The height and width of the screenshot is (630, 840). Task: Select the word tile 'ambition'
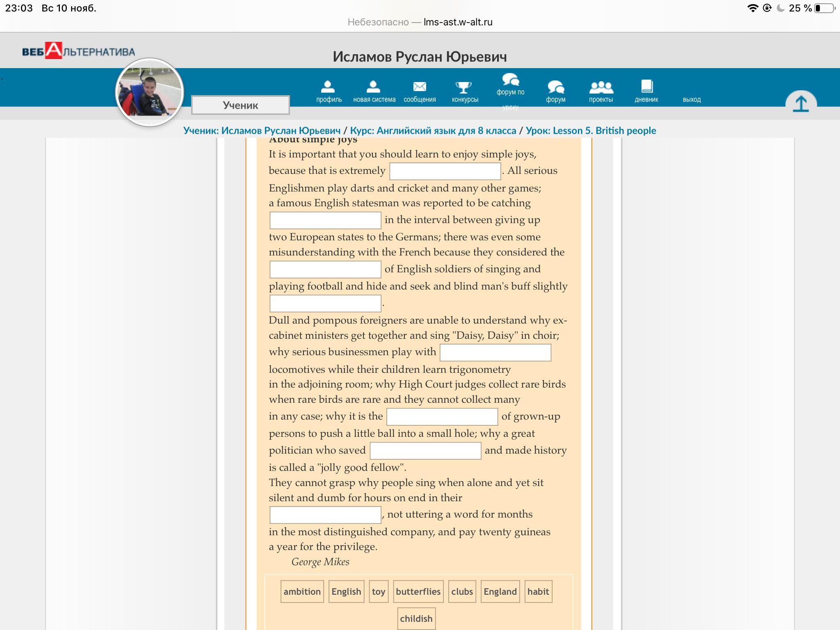pyautogui.click(x=302, y=591)
